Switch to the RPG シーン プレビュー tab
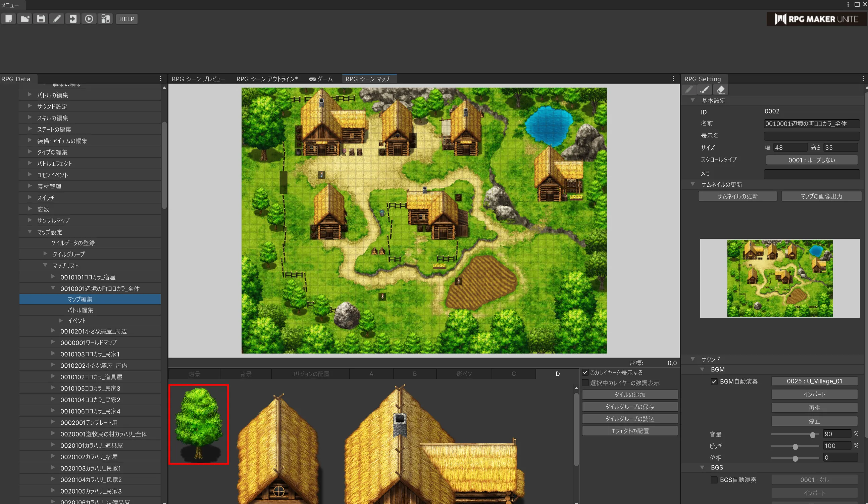The image size is (868, 504). coord(198,79)
